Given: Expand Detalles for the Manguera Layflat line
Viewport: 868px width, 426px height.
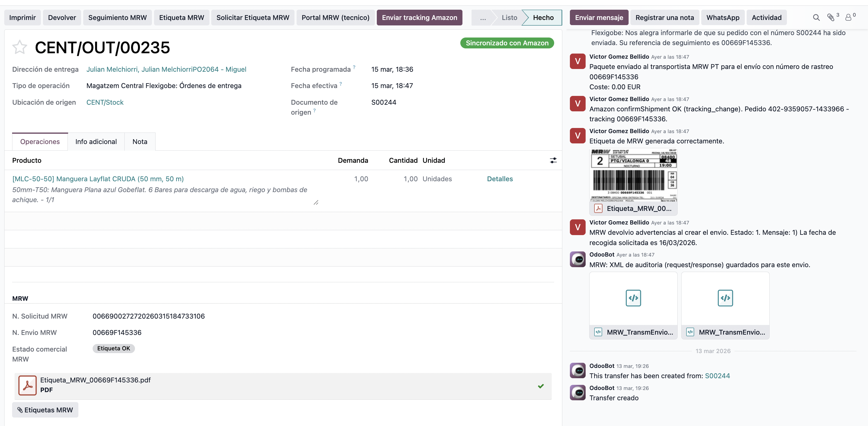Looking at the screenshot, I should tap(500, 179).
